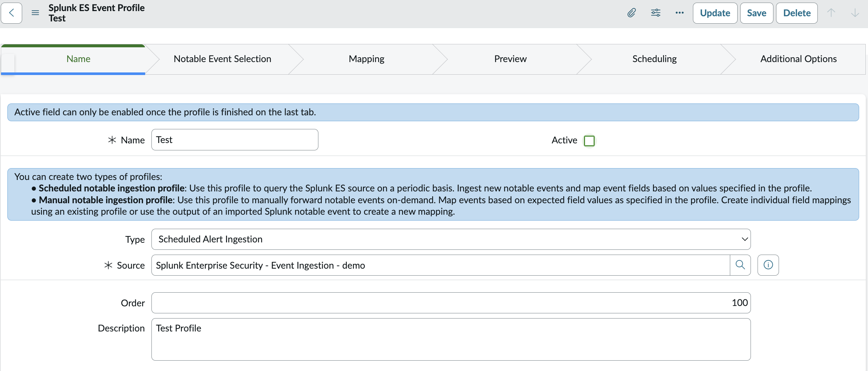Click the 'Active field can only be enabled' notice
This screenshot has width=868, height=371.
(433, 112)
